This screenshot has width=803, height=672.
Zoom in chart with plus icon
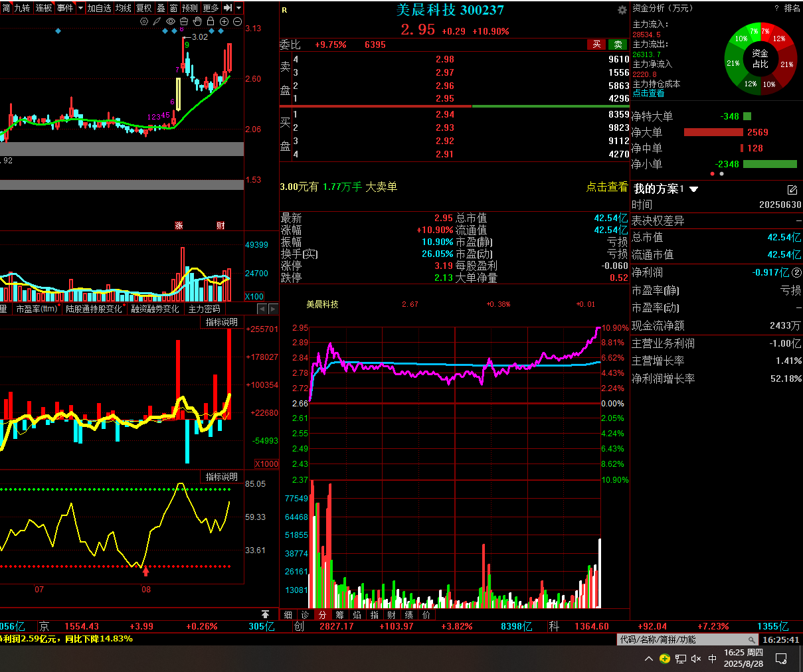click(224, 21)
